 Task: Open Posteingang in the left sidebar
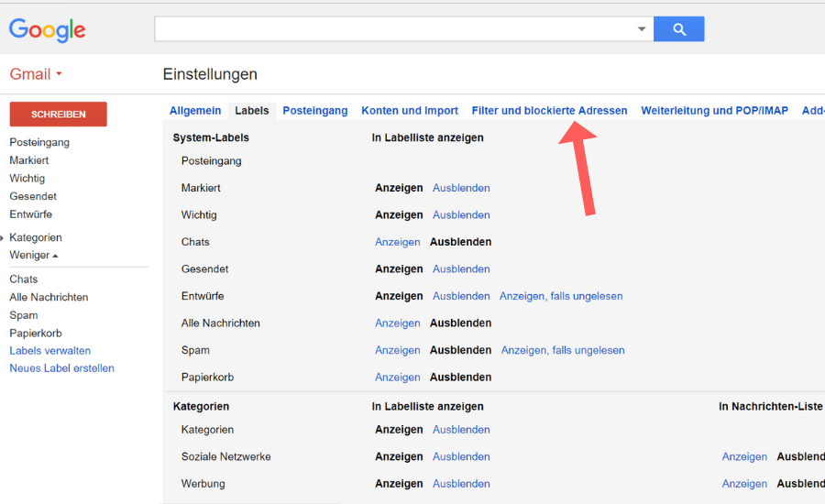39,142
